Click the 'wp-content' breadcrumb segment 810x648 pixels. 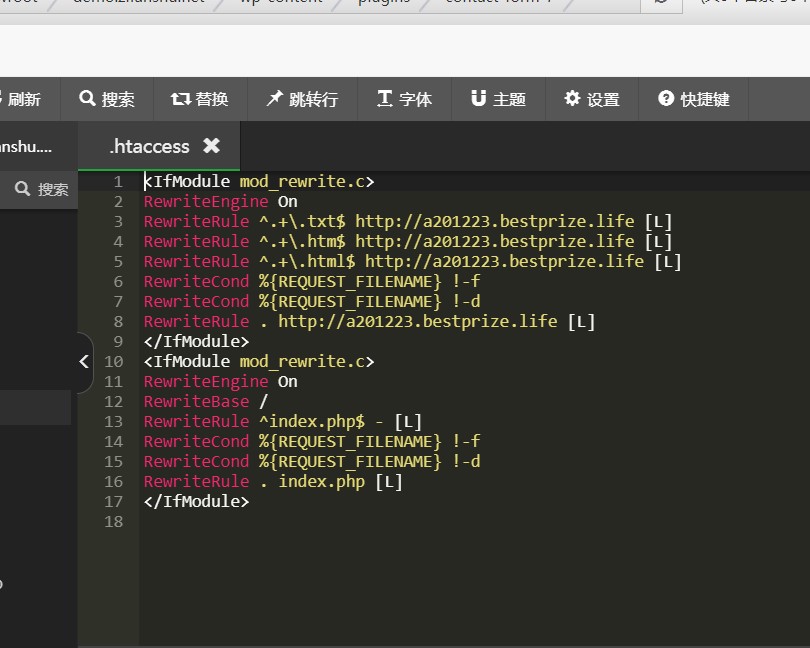tap(281, 3)
